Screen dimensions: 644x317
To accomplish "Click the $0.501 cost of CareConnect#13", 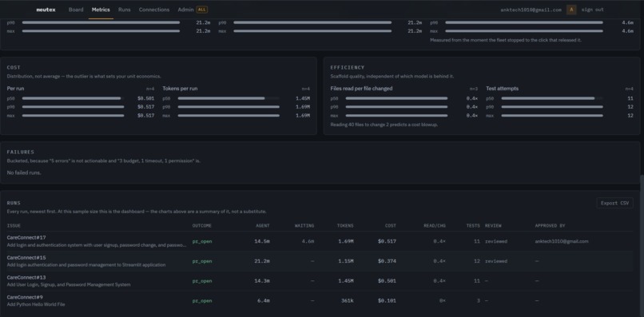I will [387, 281].
